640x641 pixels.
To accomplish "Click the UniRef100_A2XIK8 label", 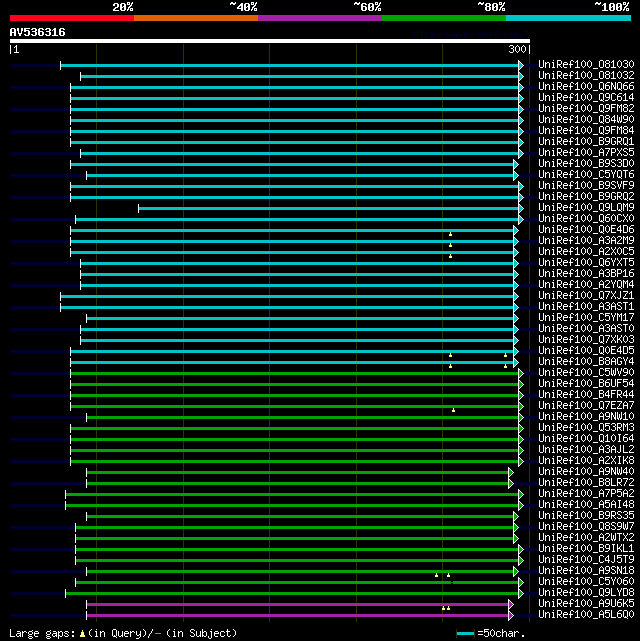I will 586,461.
